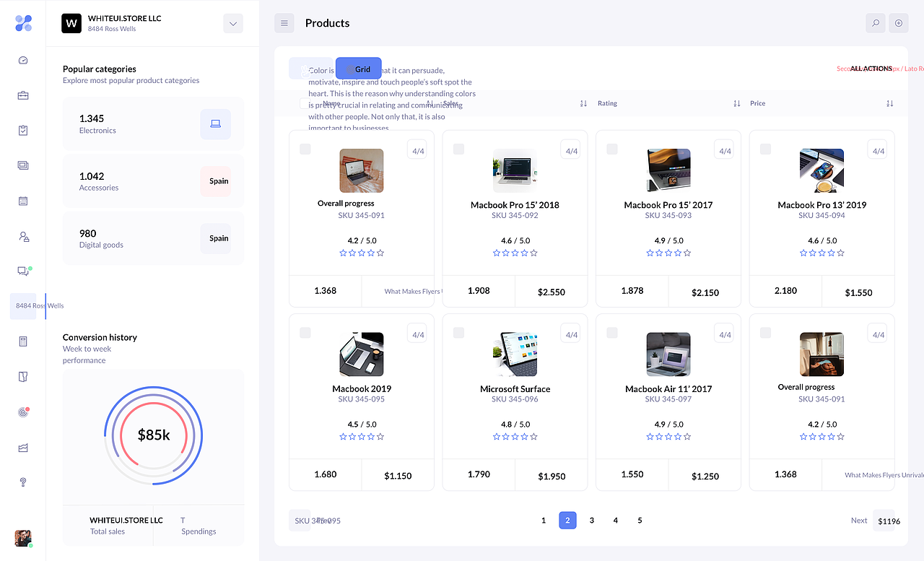Click the laptop icon on Electronics card
The width and height of the screenshot is (924, 561).
point(215,124)
